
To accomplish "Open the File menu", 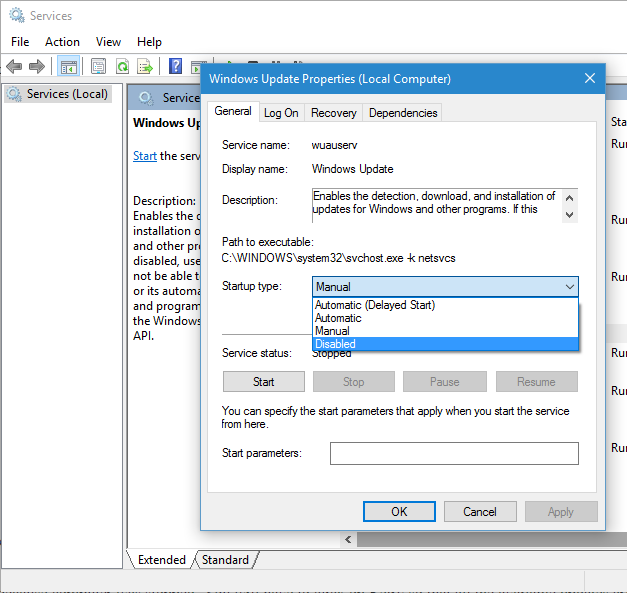I will [20, 42].
